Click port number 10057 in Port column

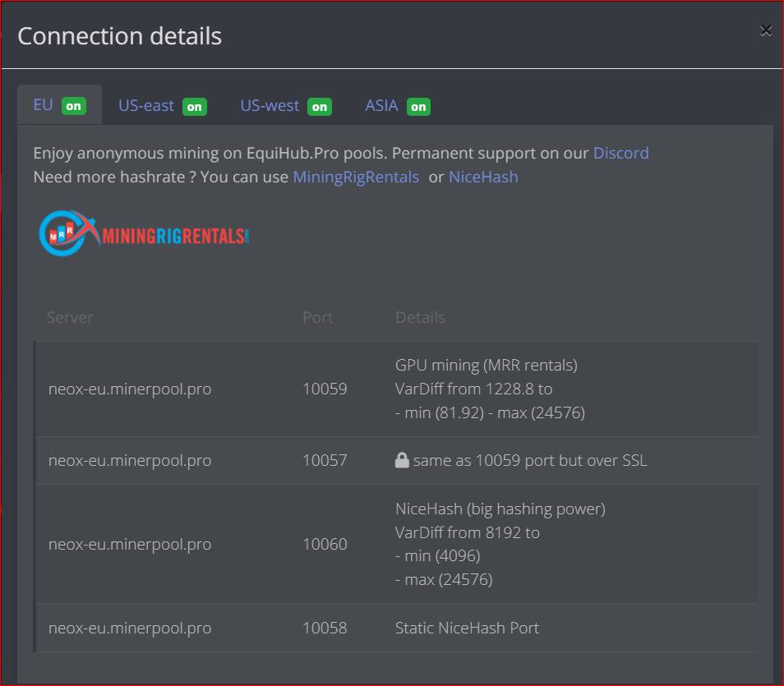click(x=325, y=461)
